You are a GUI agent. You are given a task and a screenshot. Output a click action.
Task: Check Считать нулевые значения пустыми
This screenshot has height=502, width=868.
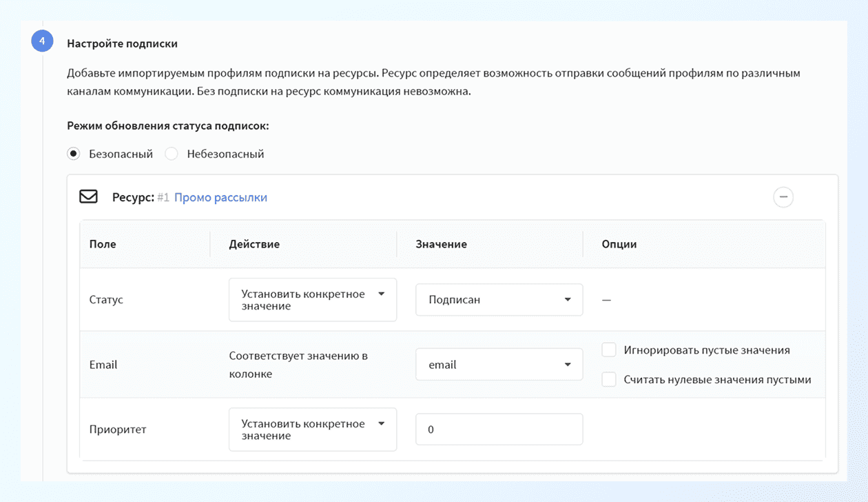[x=609, y=379]
